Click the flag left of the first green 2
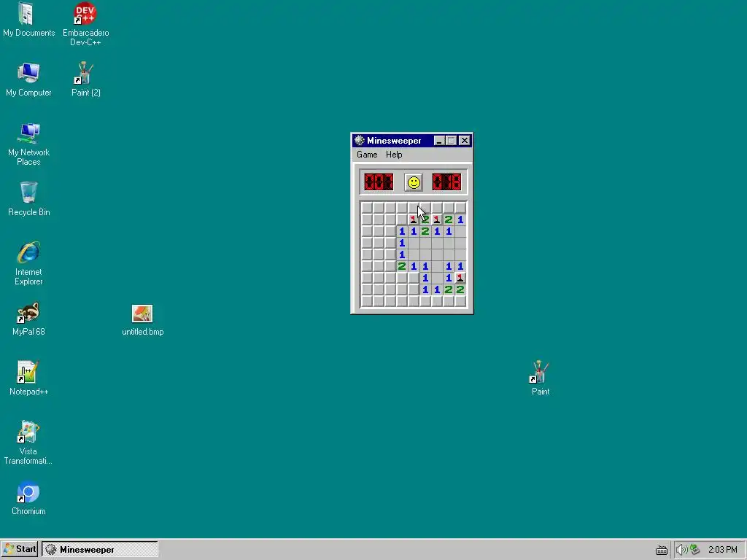 (x=414, y=219)
